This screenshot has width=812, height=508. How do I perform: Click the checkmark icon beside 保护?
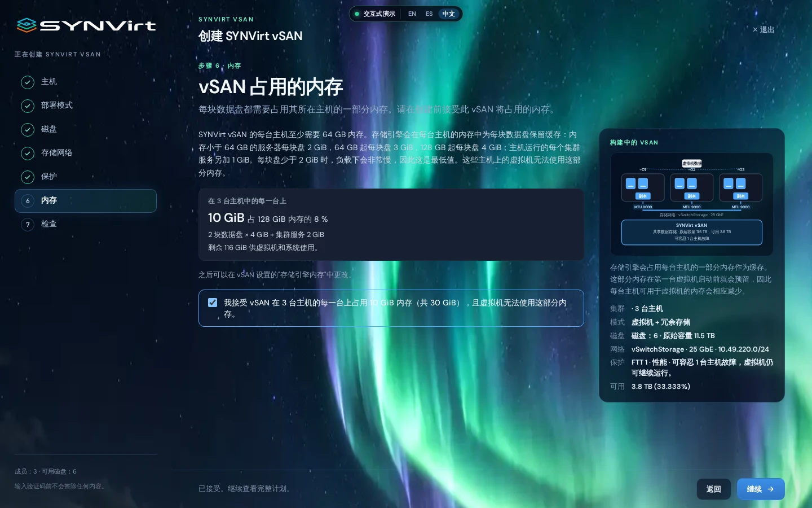click(x=28, y=177)
